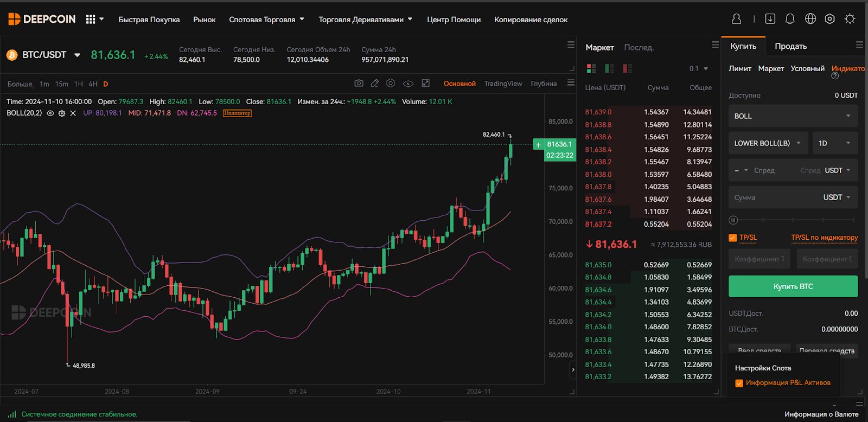Click the Bitcoin coin icon
Viewport: 868px width, 422px height.
point(12,55)
